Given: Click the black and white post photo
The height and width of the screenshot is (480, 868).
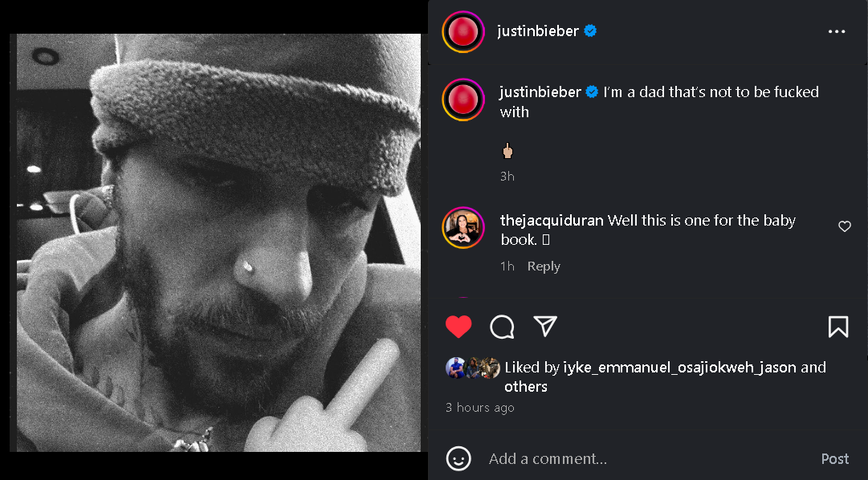Looking at the screenshot, I should pyautogui.click(x=218, y=242).
